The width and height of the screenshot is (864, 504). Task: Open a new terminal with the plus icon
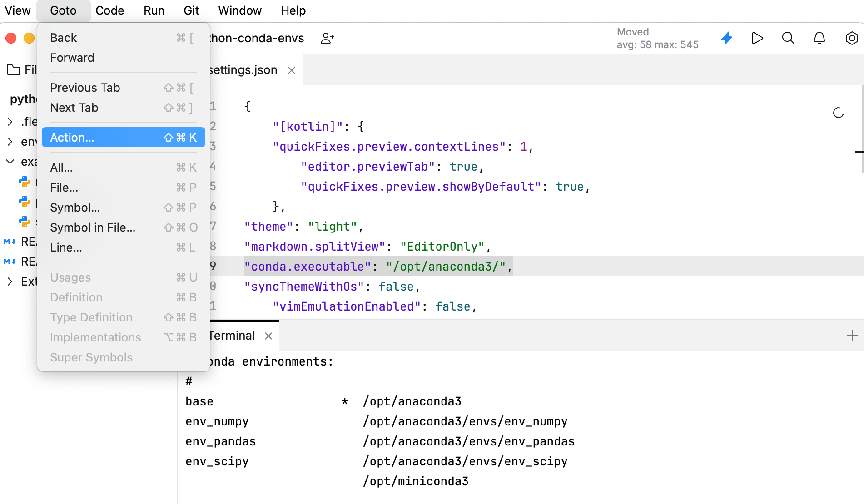coord(852,336)
